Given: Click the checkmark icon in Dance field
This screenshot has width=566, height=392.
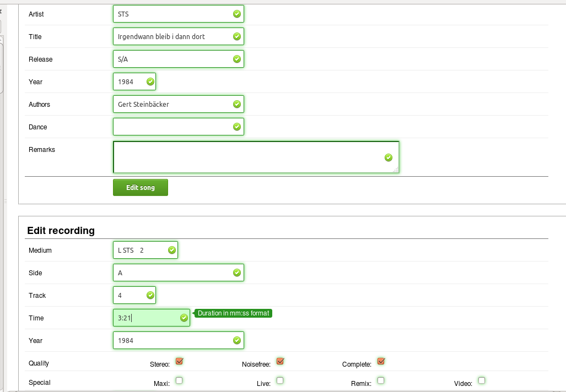Looking at the screenshot, I should 237,127.
